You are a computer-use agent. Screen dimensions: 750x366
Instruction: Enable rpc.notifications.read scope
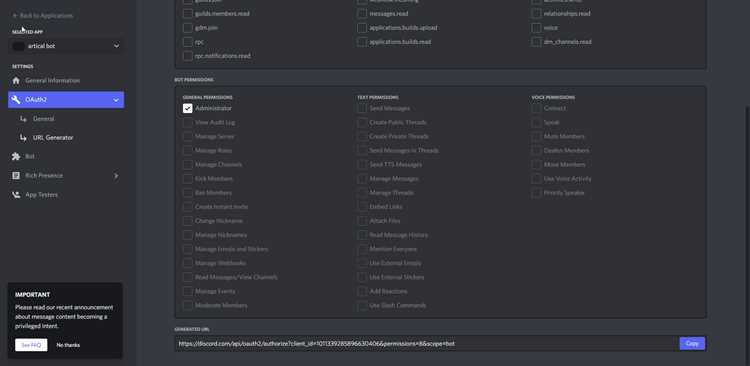188,56
